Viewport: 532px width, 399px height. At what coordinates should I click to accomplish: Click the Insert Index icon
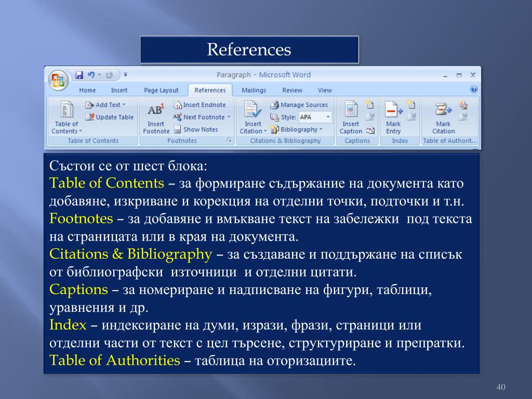[x=411, y=104]
